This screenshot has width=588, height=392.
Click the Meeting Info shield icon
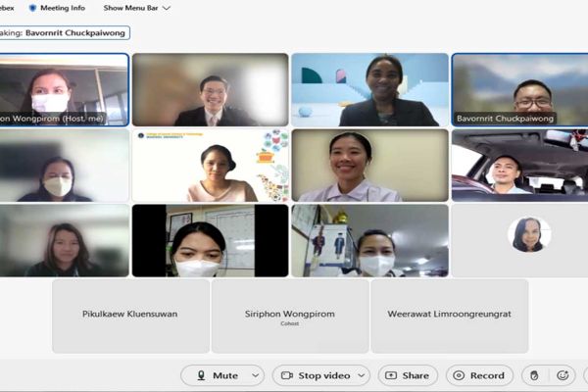coord(32,8)
